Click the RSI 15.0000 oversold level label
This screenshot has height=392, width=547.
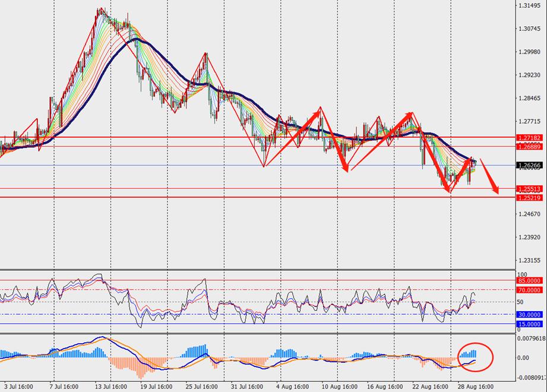(x=530, y=324)
